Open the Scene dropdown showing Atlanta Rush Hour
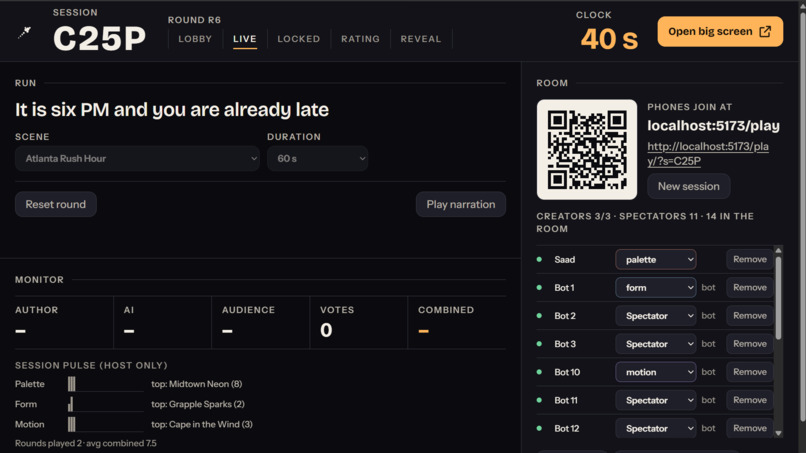The width and height of the screenshot is (806, 453). (x=137, y=158)
